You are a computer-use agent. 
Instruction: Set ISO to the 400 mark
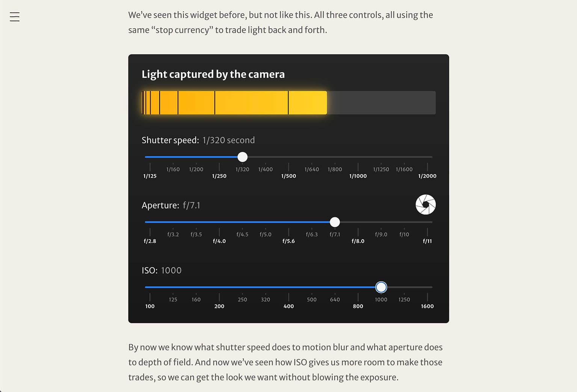[288, 306]
